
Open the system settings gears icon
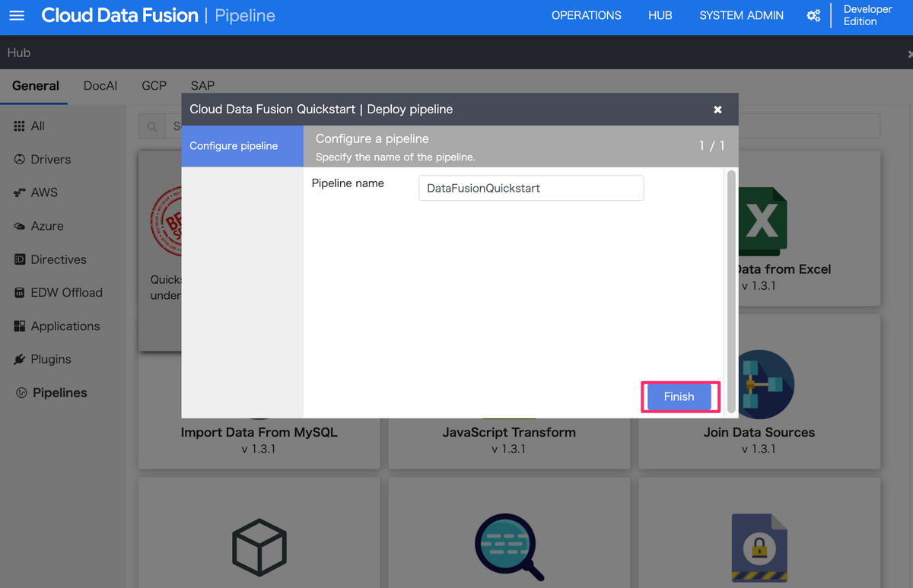pyautogui.click(x=813, y=15)
